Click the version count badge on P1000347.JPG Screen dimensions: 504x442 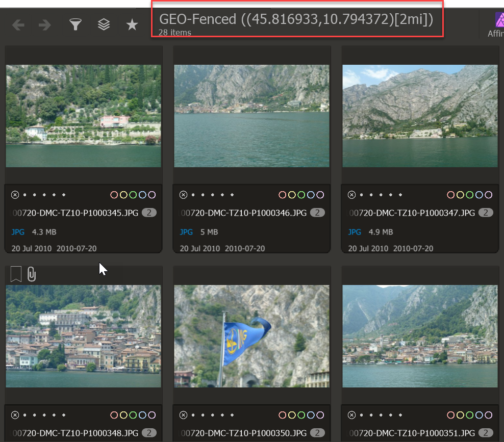coord(486,213)
